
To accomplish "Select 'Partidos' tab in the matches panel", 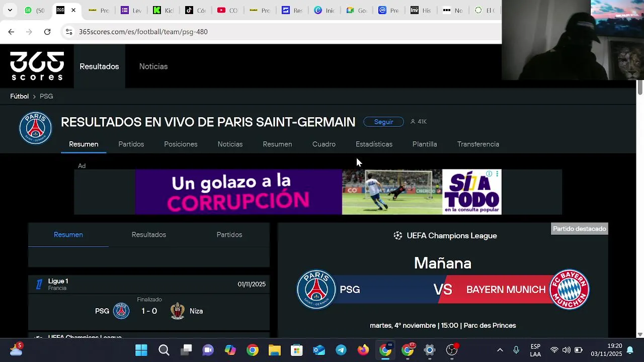I will point(229,235).
